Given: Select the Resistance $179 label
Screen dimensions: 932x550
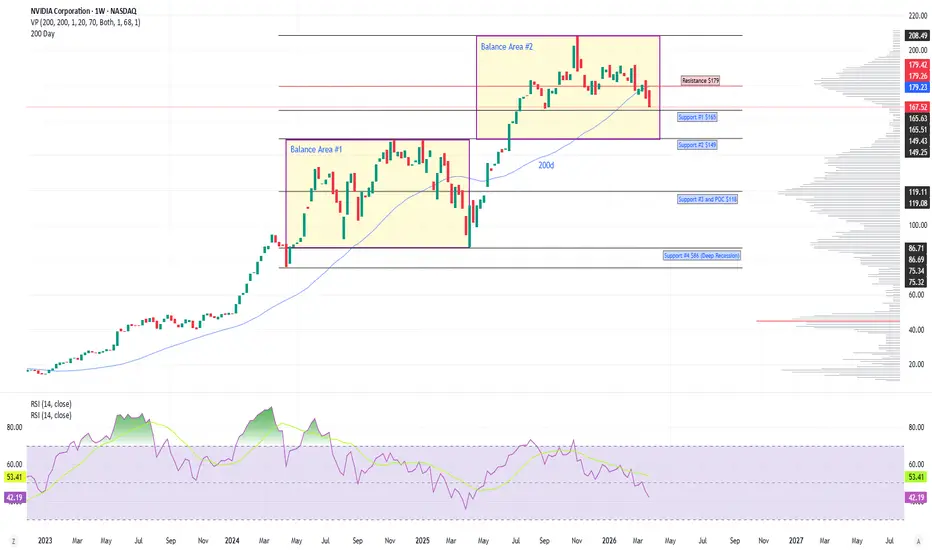Looking at the screenshot, I should pos(700,80).
